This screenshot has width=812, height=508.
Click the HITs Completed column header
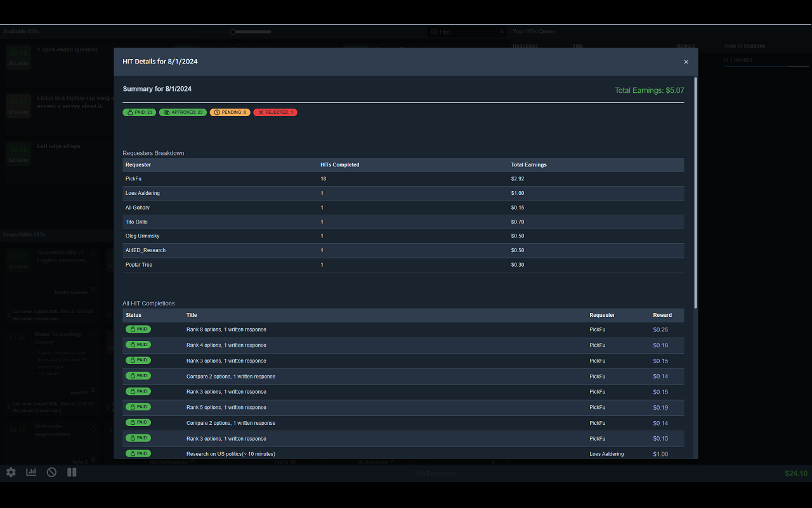(340, 165)
